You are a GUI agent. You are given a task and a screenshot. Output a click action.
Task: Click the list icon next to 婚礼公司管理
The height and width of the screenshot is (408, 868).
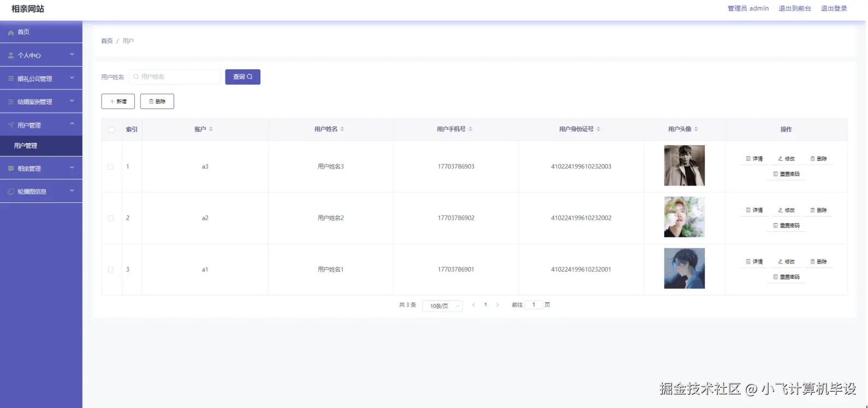(11, 79)
